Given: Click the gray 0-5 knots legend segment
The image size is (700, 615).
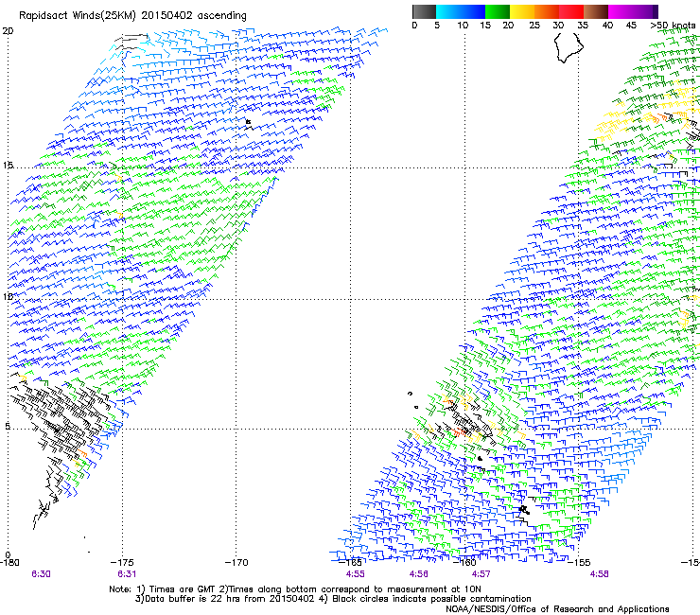Looking at the screenshot, I should coord(424,11).
